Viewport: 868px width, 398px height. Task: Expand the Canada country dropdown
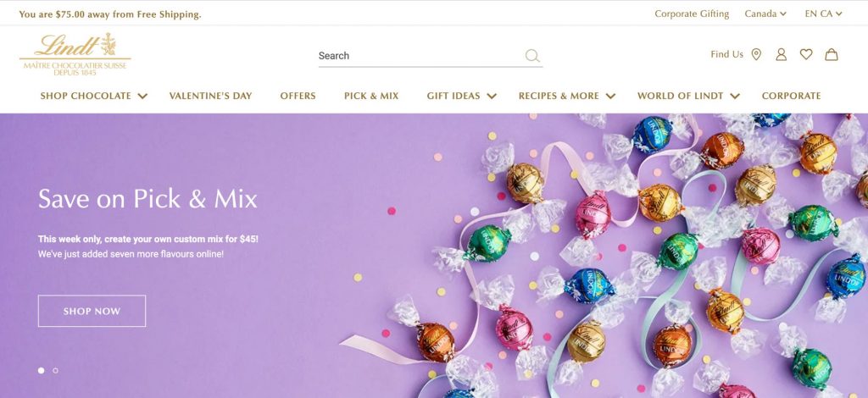tap(765, 14)
